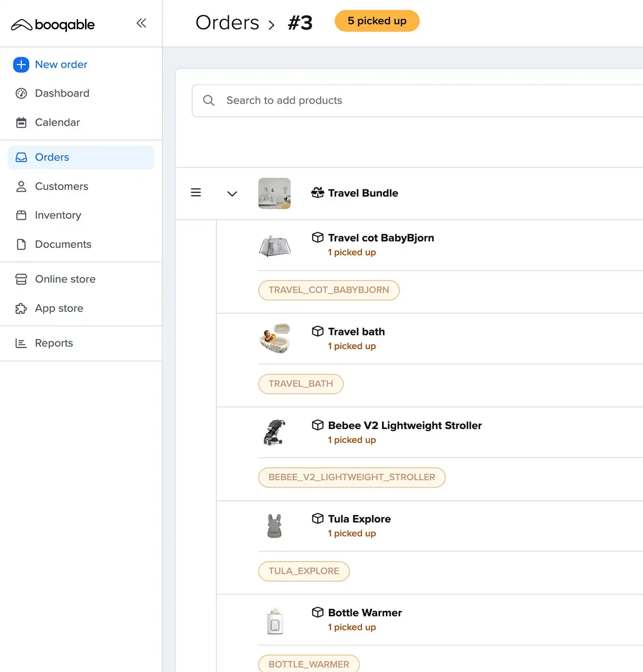
Task: Click the Orders breadcrumb link
Action: click(227, 23)
